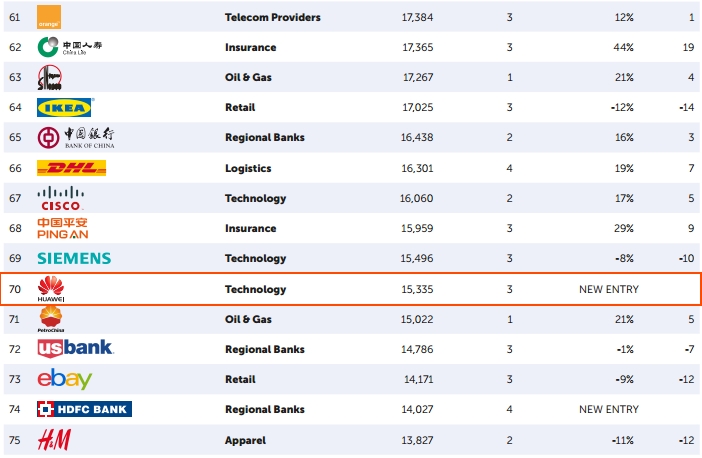Click brand value 17,025
The height and width of the screenshot is (458, 702).
pos(418,107)
